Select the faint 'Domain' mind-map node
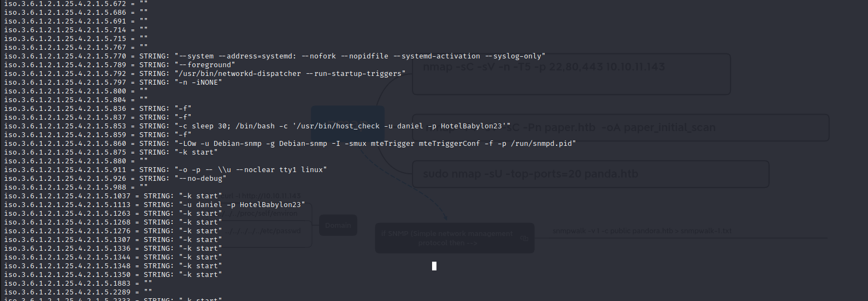This screenshot has height=301, width=868. (338, 225)
